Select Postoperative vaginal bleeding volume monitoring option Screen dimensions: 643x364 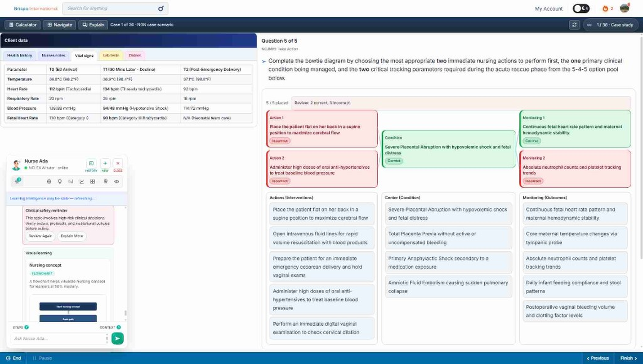tap(575, 311)
